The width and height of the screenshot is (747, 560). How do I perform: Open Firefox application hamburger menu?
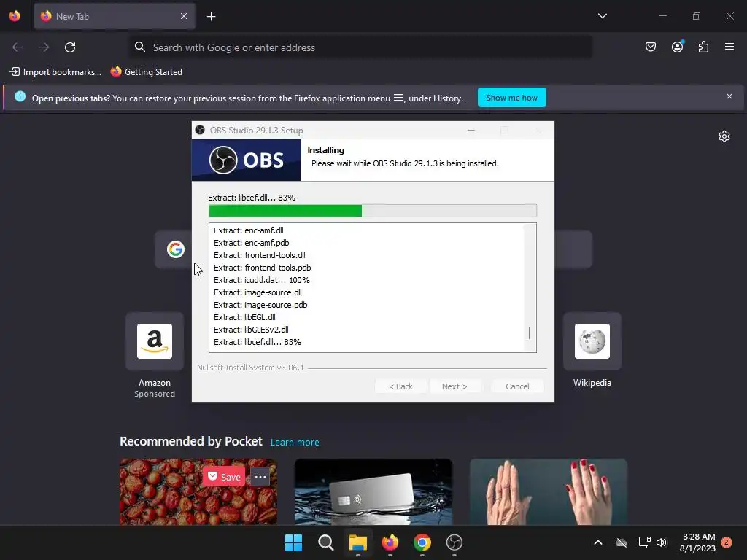(729, 47)
